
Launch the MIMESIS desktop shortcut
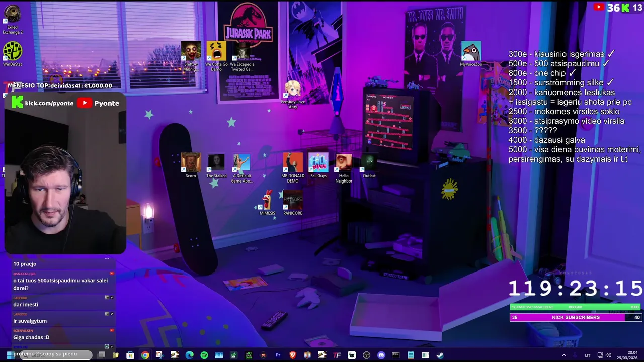point(267,203)
